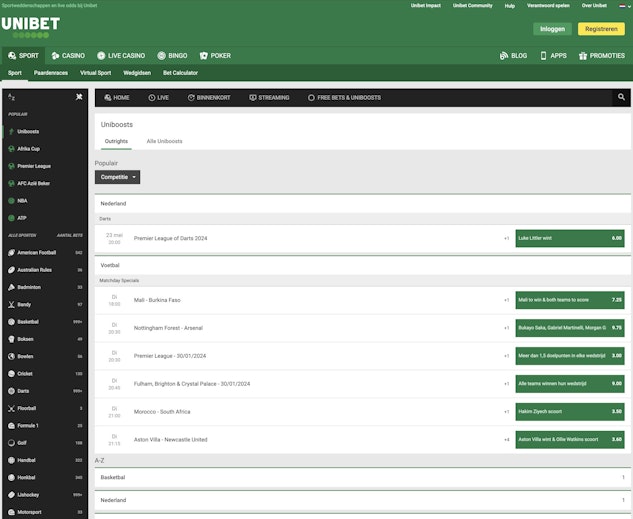Screen dimensions: 633x519
Task: Open the search magnifier icon
Action: (621, 97)
